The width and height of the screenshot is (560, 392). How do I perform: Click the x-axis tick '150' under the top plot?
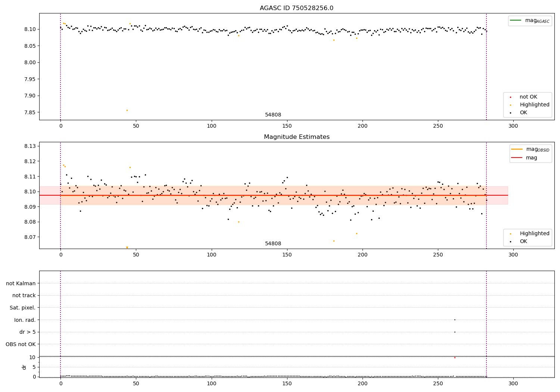pyautogui.click(x=287, y=126)
